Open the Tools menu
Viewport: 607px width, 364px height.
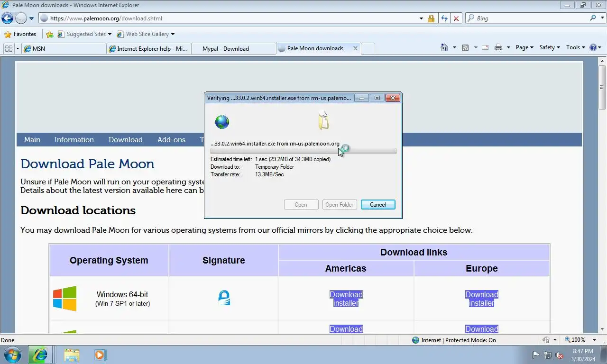click(576, 47)
